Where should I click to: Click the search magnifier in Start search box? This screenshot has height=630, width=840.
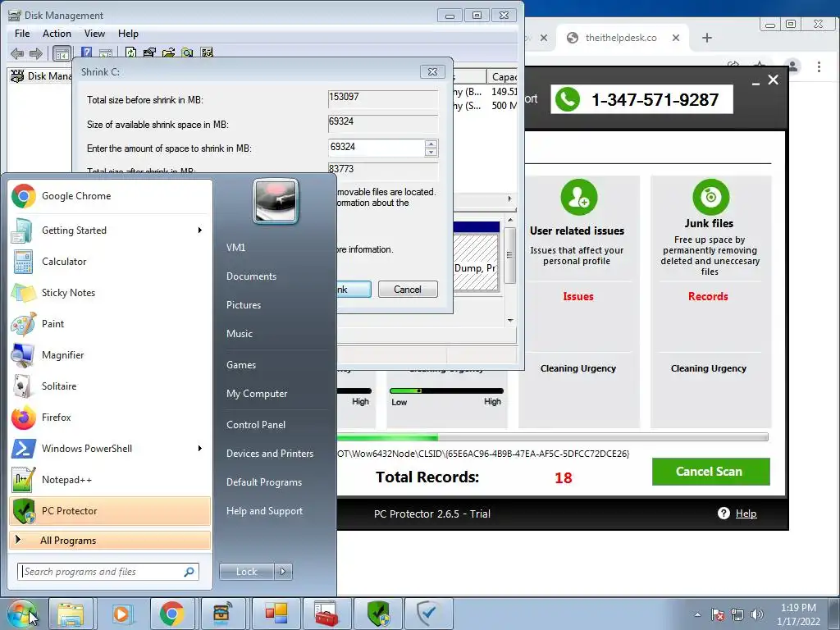[189, 572]
